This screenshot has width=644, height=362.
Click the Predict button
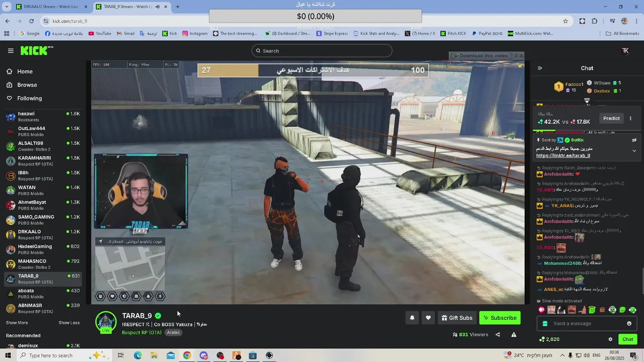pyautogui.click(x=611, y=119)
